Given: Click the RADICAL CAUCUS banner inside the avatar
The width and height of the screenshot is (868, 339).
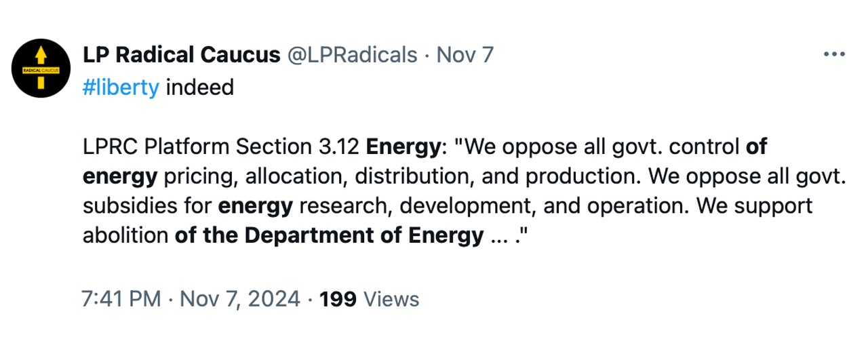Looking at the screenshot, I should tap(41, 70).
